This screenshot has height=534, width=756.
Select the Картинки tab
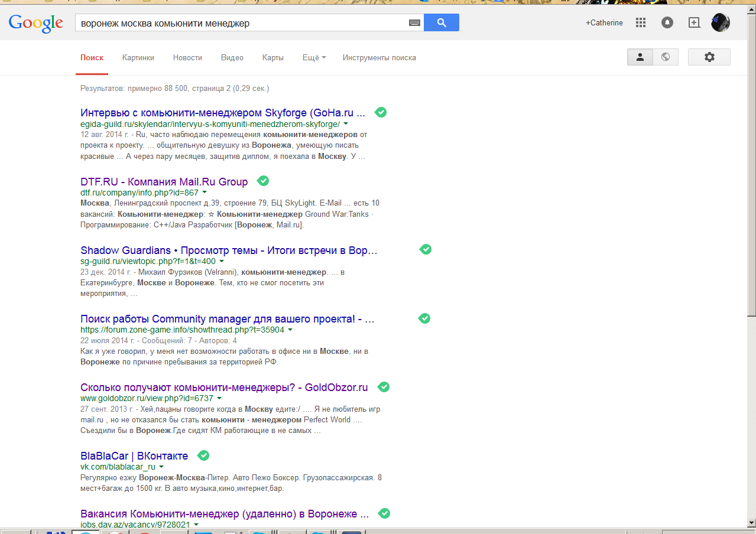138,58
